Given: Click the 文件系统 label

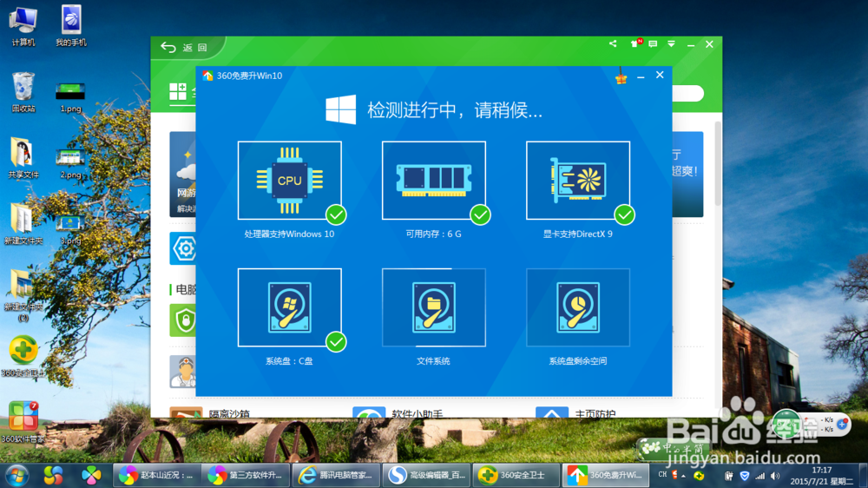Looking at the screenshot, I should point(433,361).
